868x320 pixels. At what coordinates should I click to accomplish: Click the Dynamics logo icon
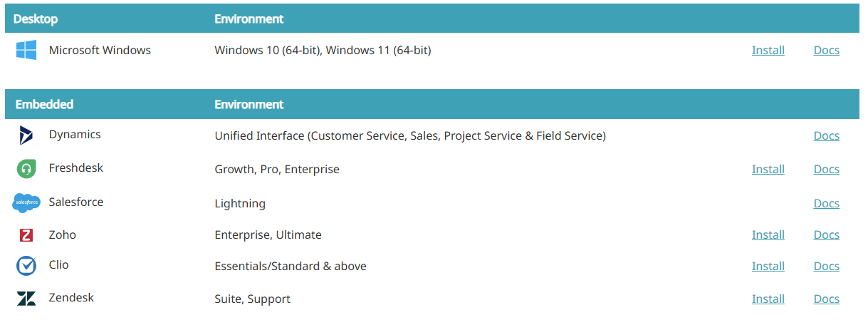click(x=26, y=135)
